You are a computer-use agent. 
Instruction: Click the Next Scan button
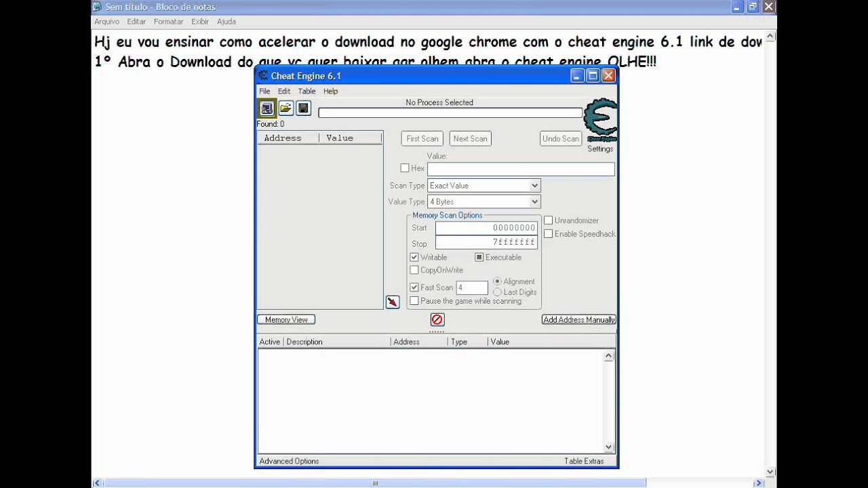(470, 139)
